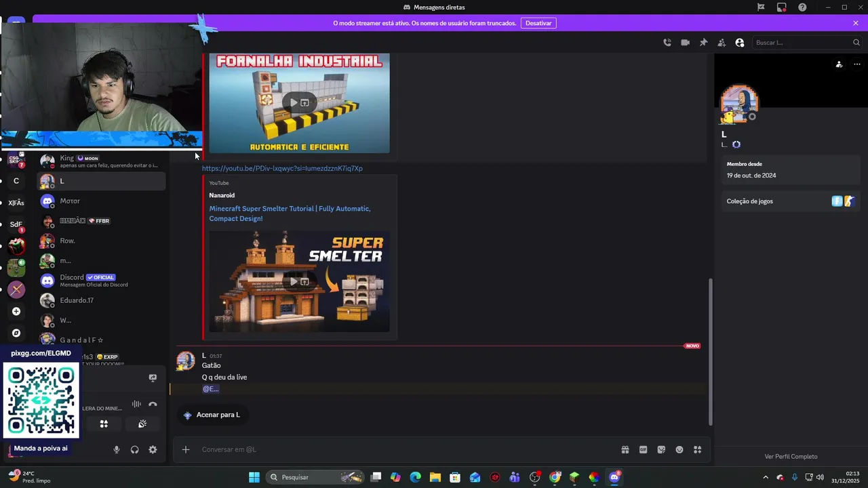This screenshot has width=868, height=488.
Task: Open friend options in the profile panel
Action: point(839,64)
